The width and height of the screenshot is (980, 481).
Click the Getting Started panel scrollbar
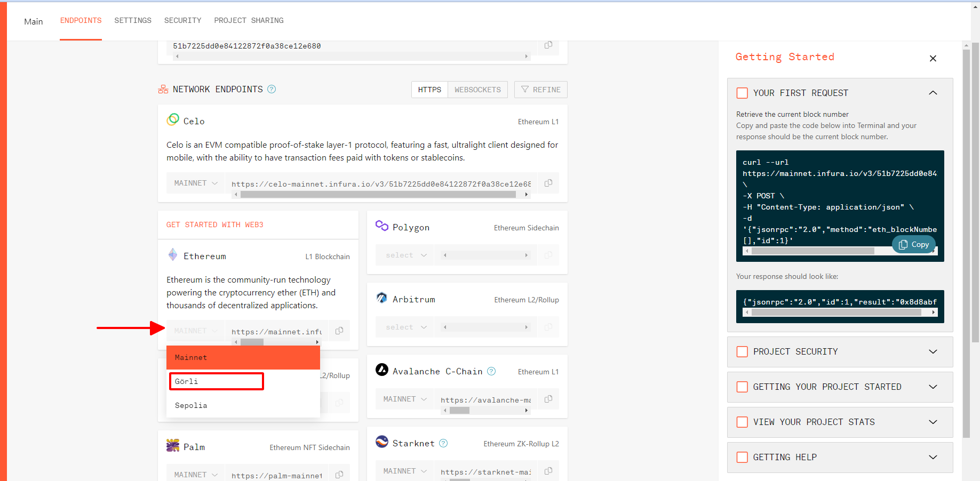tap(966, 243)
